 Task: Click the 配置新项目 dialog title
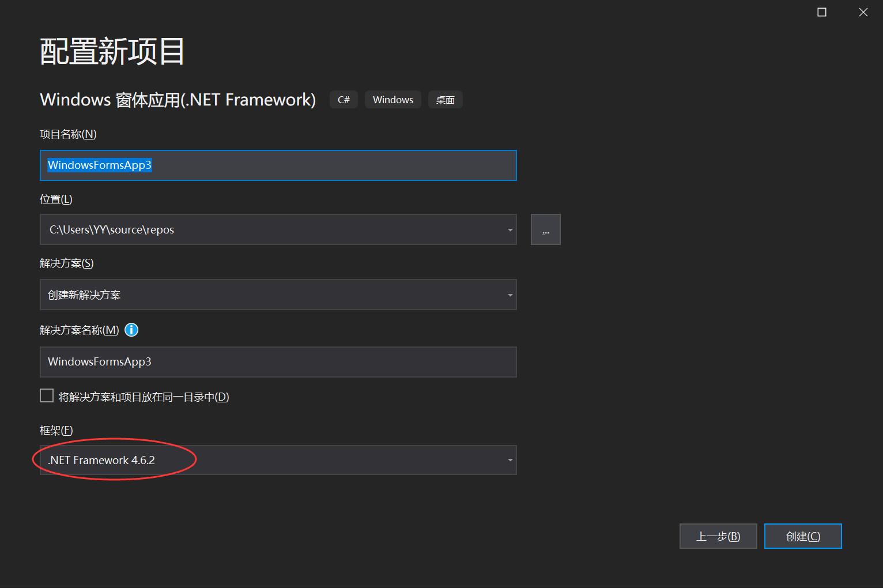111,51
